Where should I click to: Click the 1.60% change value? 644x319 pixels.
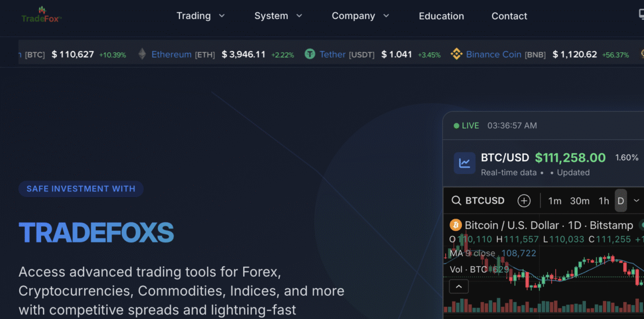(x=627, y=158)
